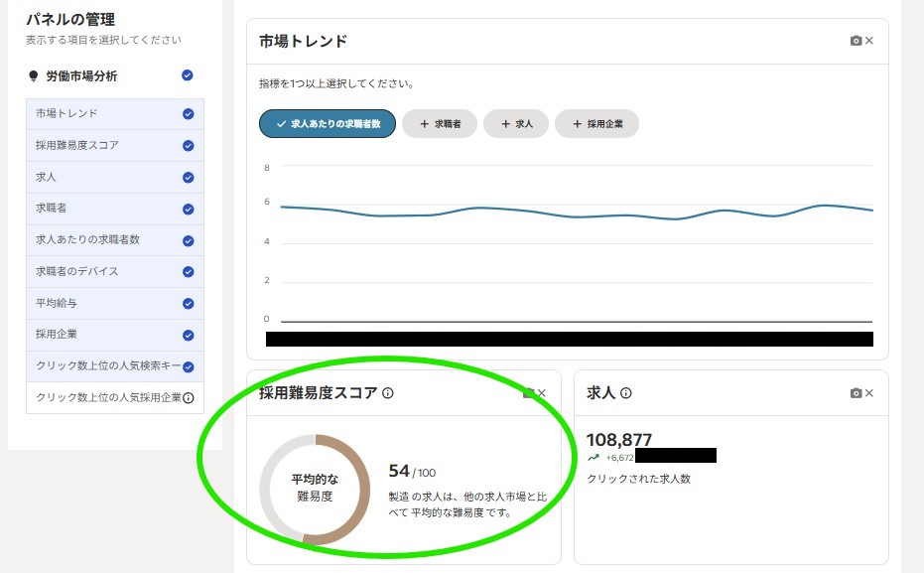The width and height of the screenshot is (924, 573).
Task: Click the 採用難易度 donut score gauge
Action: (x=315, y=489)
